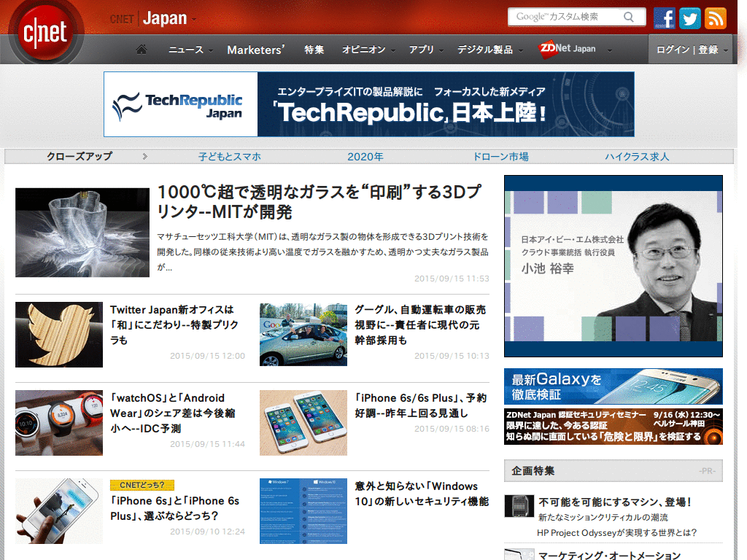This screenshot has height=560, width=747.
Task: Select the 特集 menu item
Action: point(314,50)
